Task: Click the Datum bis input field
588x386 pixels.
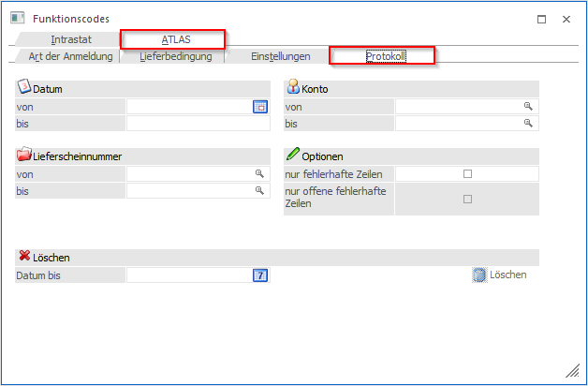Action: point(197,123)
